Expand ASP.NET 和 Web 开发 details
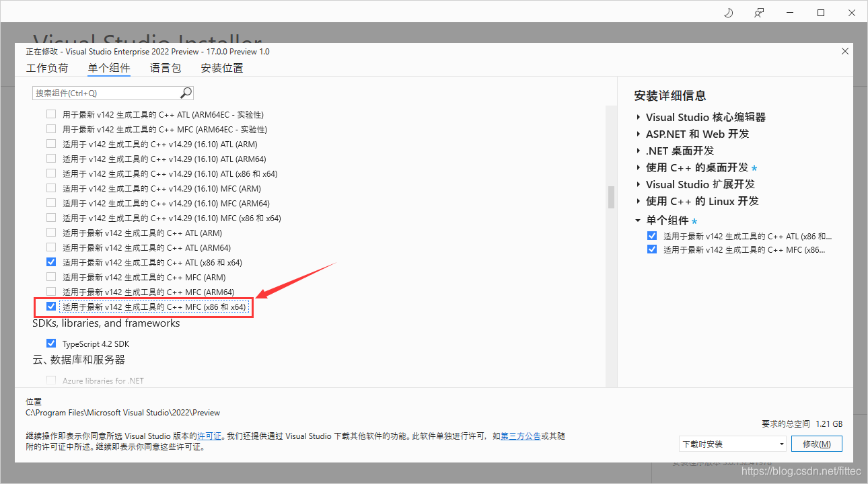868x484 pixels. point(639,134)
